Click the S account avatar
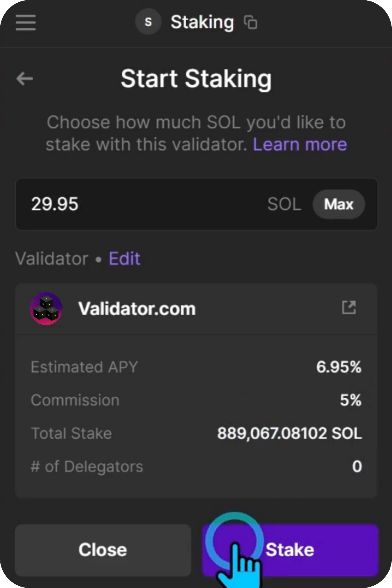392x588 pixels. point(148,22)
